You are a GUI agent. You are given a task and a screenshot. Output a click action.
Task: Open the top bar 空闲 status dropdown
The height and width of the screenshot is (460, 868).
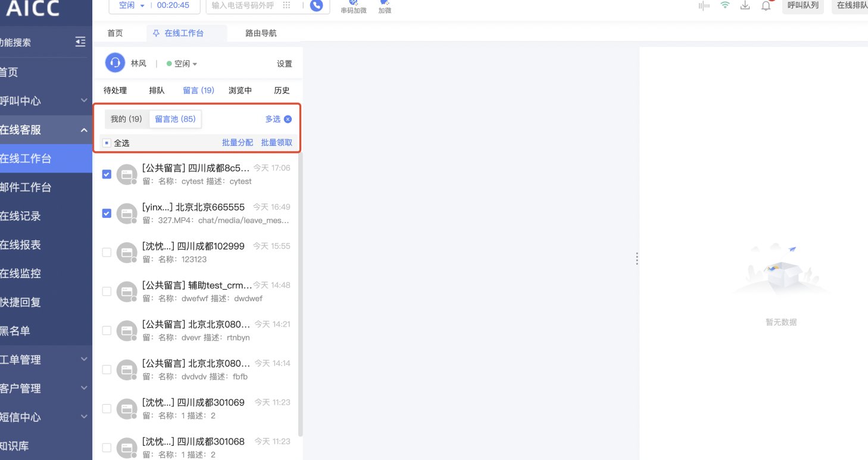[x=131, y=5]
